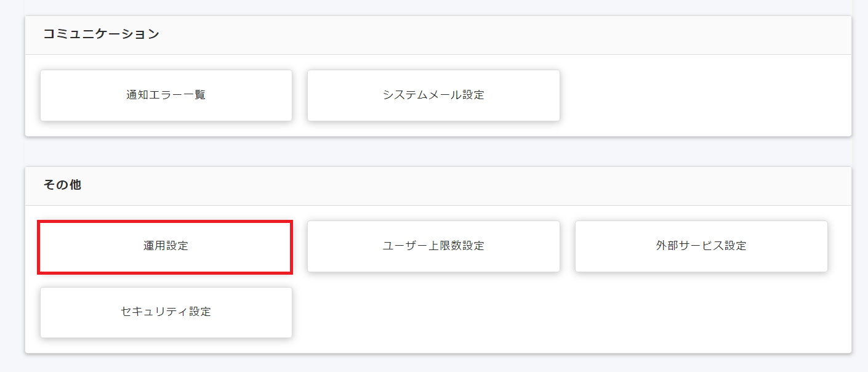
Task: Open the セキュリティ設定 button
Action: [x=166, y=312]
